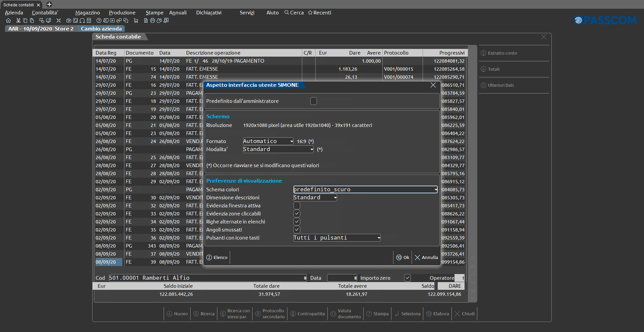644x332 pixels.
Task: Open the Formato Automatico dropdown
Action: click(x=291, y=141)
